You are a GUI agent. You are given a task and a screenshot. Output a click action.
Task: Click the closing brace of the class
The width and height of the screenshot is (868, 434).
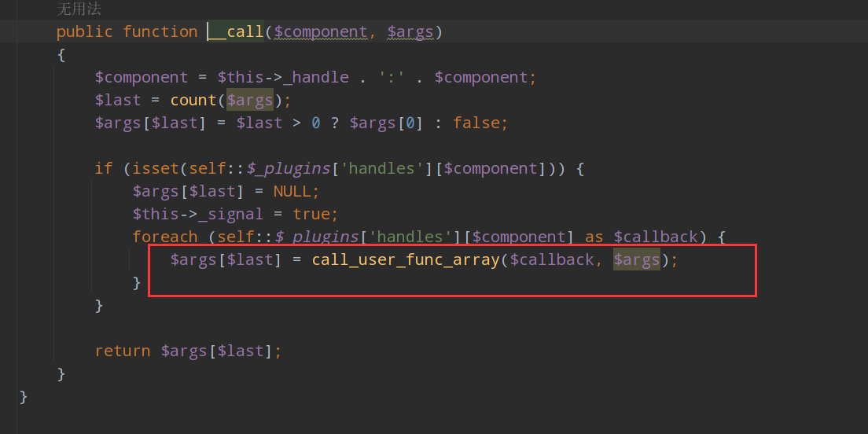tap(24, 397)
